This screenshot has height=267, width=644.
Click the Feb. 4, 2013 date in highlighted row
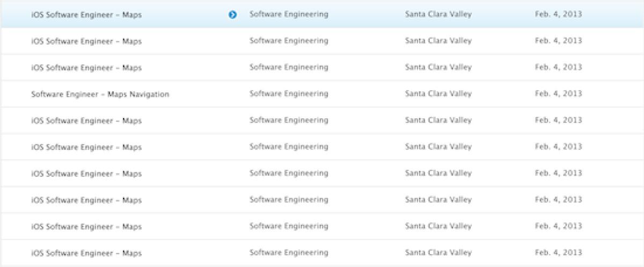pyautogui.click(x=558, y=15)
